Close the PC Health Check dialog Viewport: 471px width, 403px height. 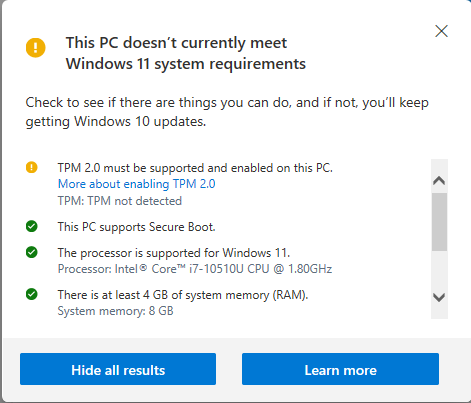coord(441,31)
